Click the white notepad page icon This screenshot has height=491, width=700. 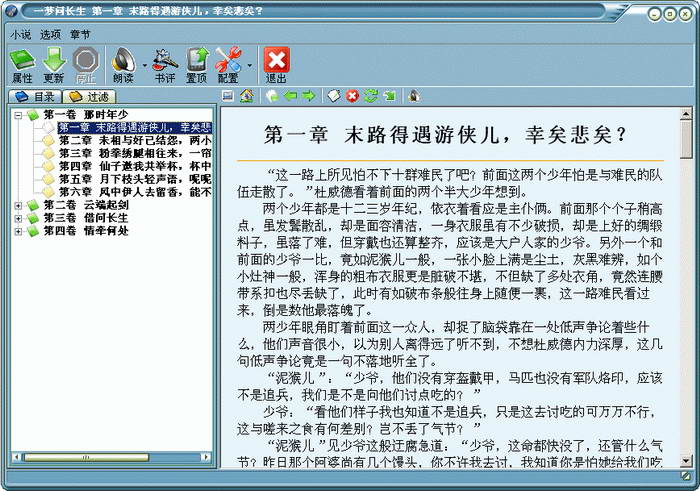coord(334,96)
